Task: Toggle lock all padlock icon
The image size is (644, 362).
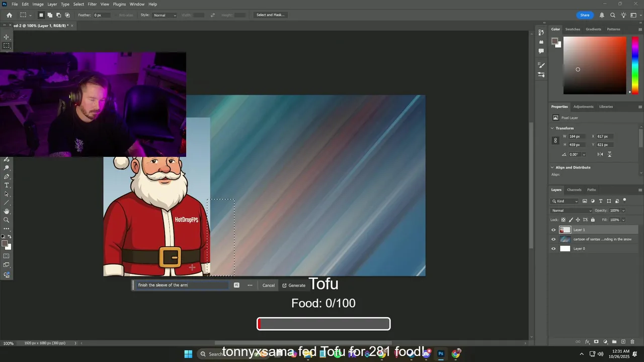Action: pyautogui.click(x=593, y=220)
